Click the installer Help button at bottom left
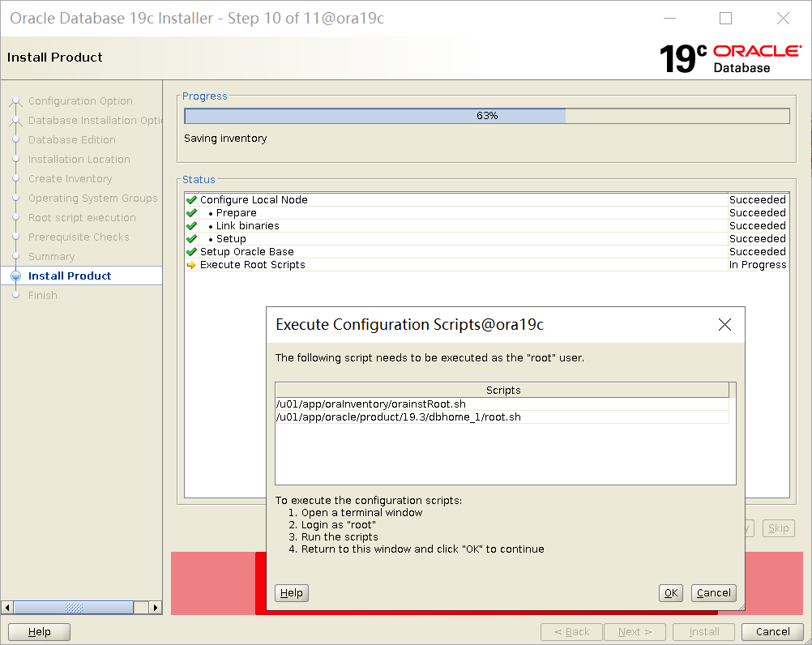812x645 pixels. [x=40, y=631]
